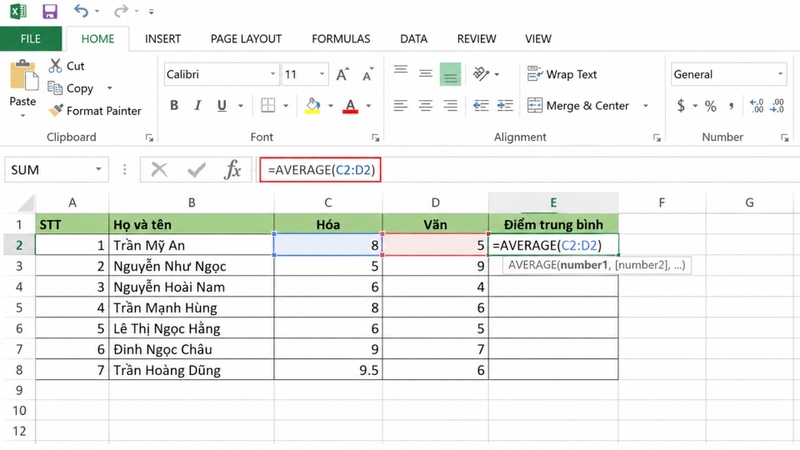The height and width of the screenshot is (450, 800).
Task: Expand the Paste options arrow
Action: coord(22,116)
